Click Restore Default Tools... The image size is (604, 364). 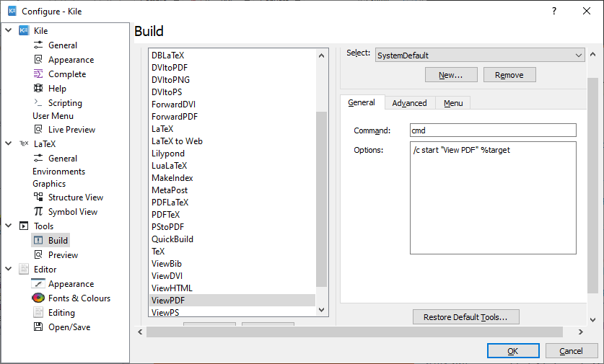[465, 316]
